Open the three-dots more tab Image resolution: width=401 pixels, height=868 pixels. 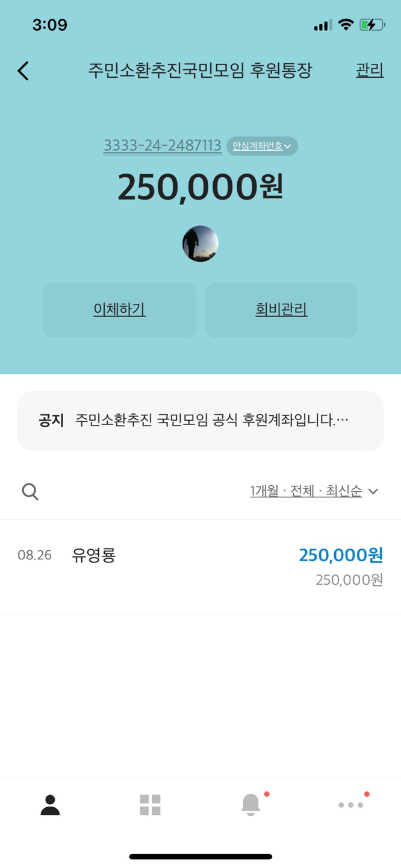(350, 805)
